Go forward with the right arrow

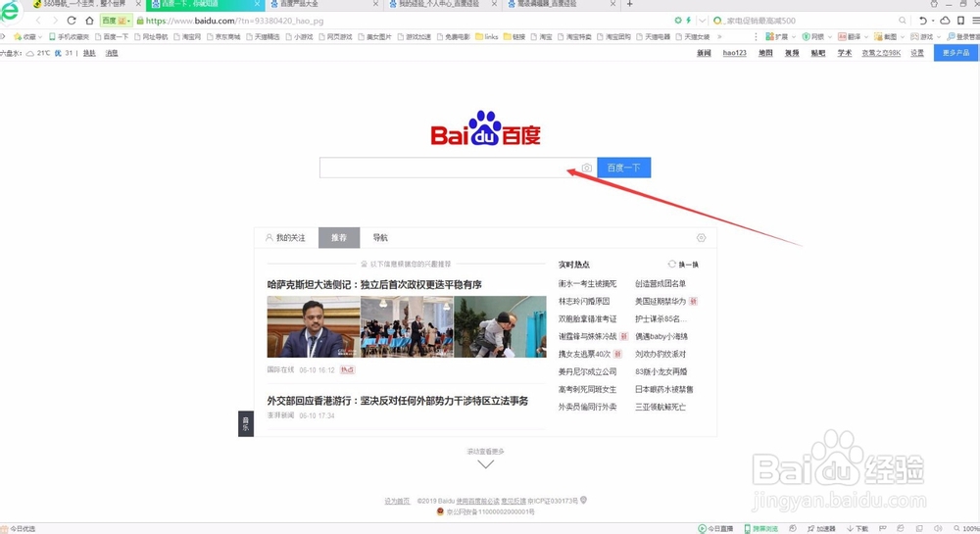[55, 21]
